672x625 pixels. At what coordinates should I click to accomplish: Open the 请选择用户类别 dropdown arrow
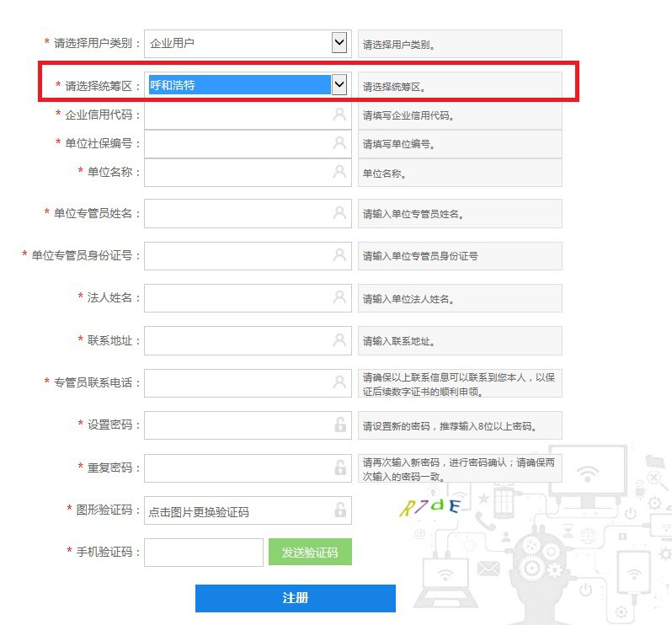pos(339,42)
